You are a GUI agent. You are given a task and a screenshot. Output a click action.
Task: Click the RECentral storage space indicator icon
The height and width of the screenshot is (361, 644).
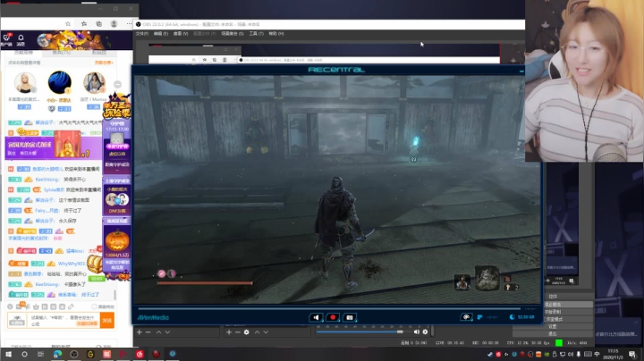[x=513, y=316]
